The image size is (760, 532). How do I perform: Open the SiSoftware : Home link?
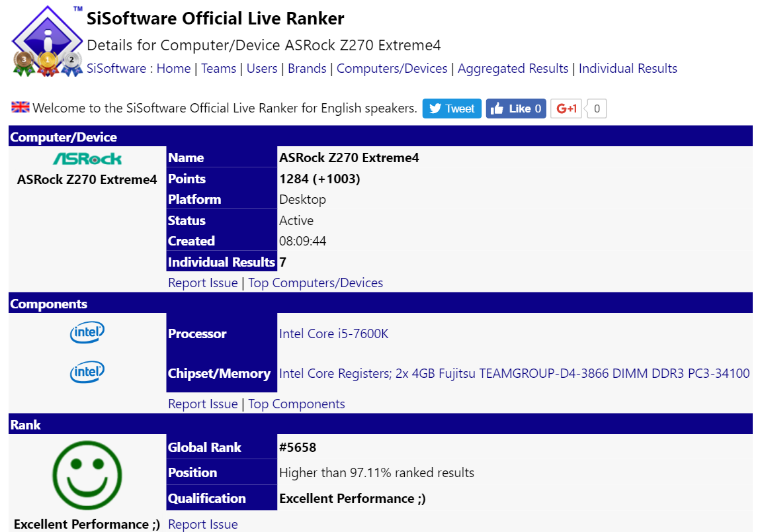[139, 68]
